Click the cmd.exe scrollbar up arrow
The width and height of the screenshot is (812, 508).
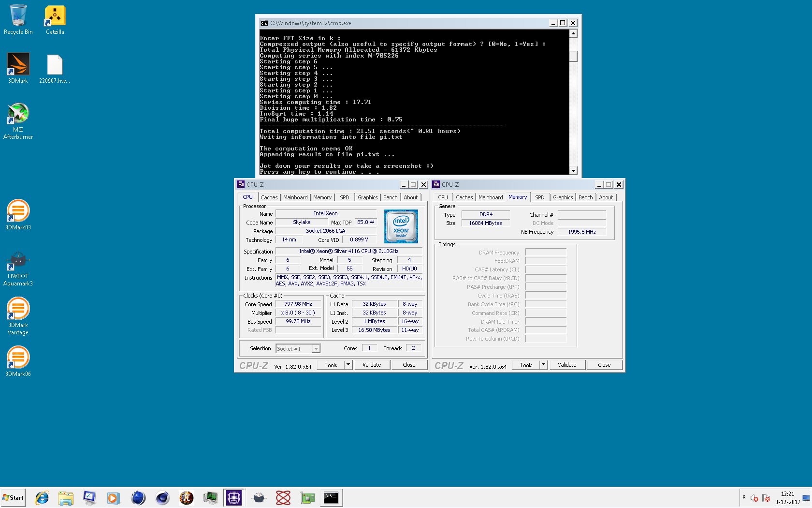click(573, 33)
